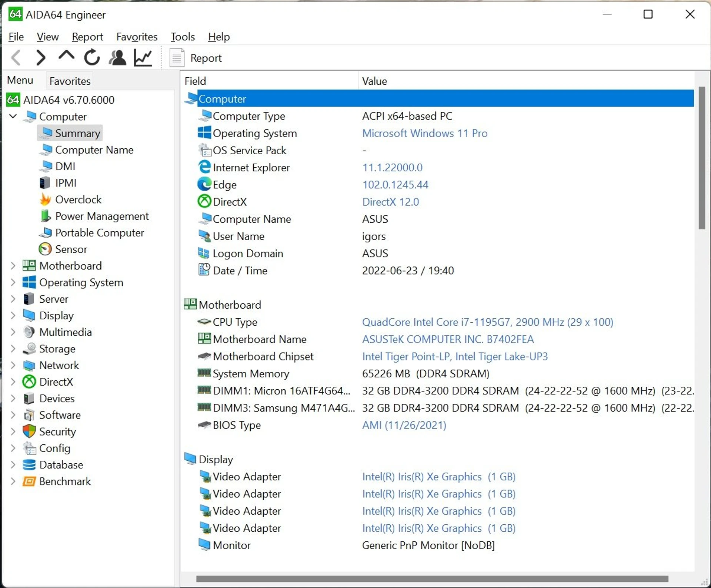Open ASUSTeK COMPUTER INC. B7402FEA link
The height and width of the screenshot is (588, 711).
coord(448,339)
